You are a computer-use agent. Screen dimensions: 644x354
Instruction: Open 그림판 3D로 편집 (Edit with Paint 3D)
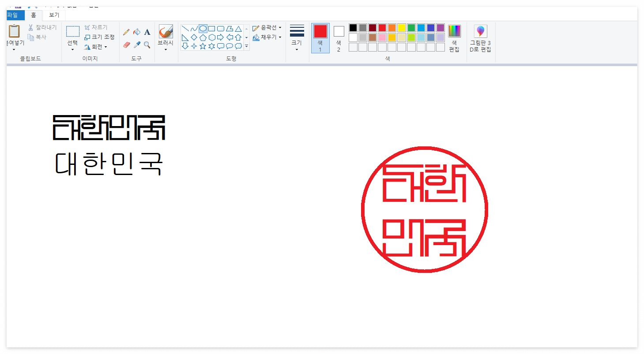click(480, 38)
